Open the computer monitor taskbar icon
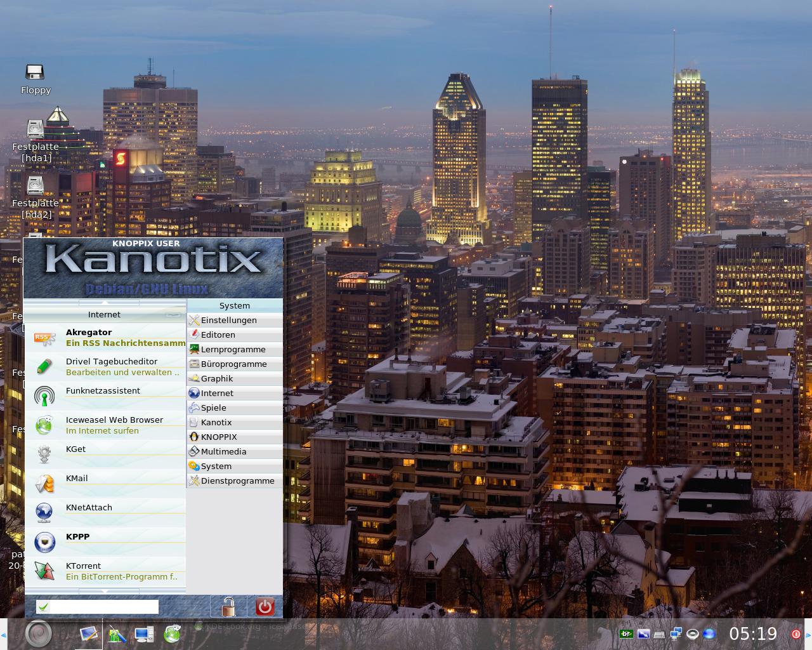812x650 pixels. (x=144, y=633)
